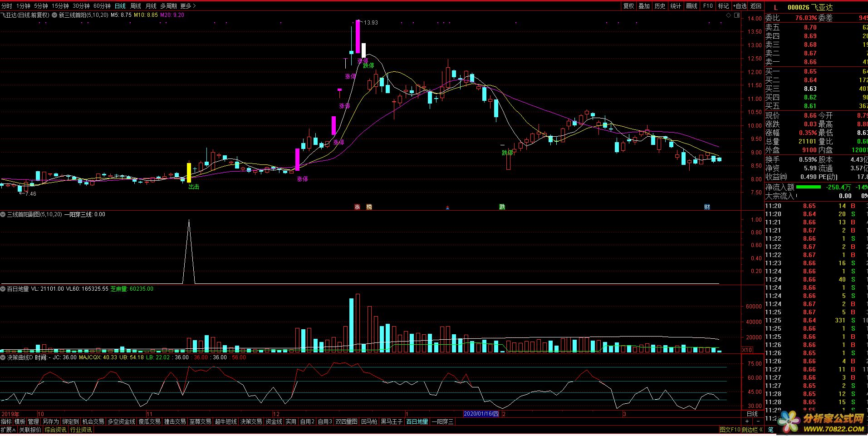This screenshot has height=436, width=868.
Task: Switch to the 周线 weekly period
Action: 136,6
